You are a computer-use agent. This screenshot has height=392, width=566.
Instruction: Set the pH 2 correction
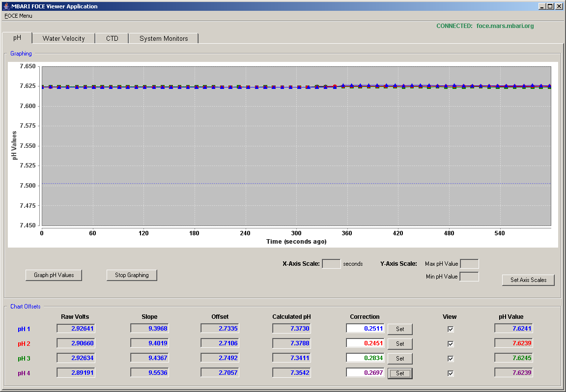400,344
